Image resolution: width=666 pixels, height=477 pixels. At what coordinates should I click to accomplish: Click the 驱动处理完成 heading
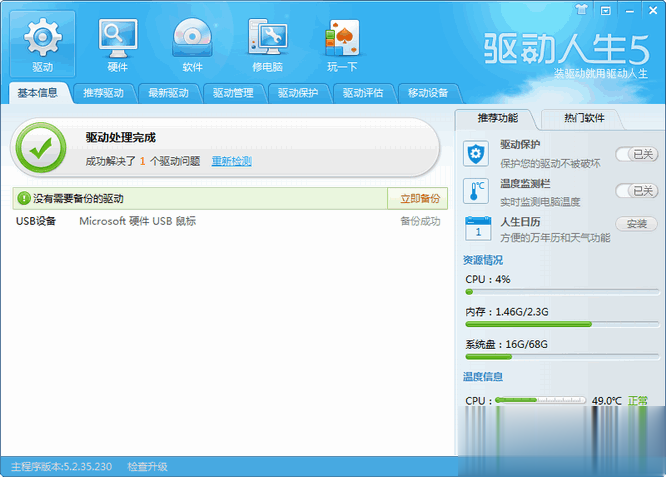pos(121,137)
